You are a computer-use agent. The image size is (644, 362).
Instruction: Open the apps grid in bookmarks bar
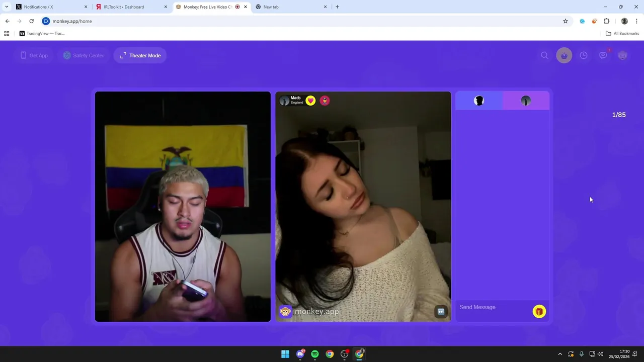7,34
